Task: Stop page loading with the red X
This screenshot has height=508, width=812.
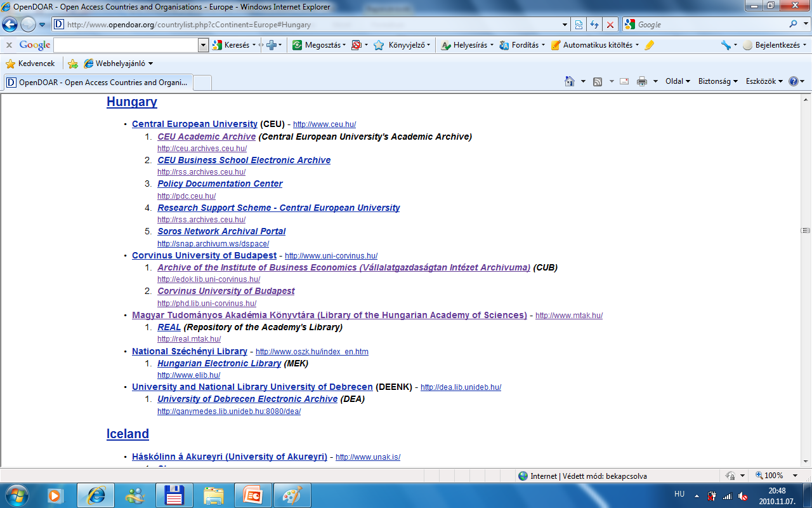Action: (x=610, y=25)
